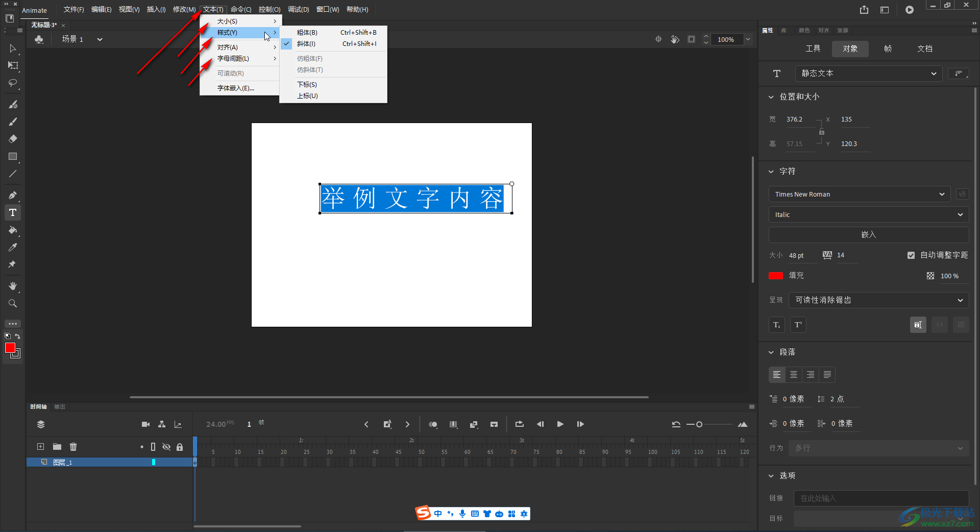
Task: Choose Bold in the Style submenu
Action: pyautogui.click(x=333, y=32)
